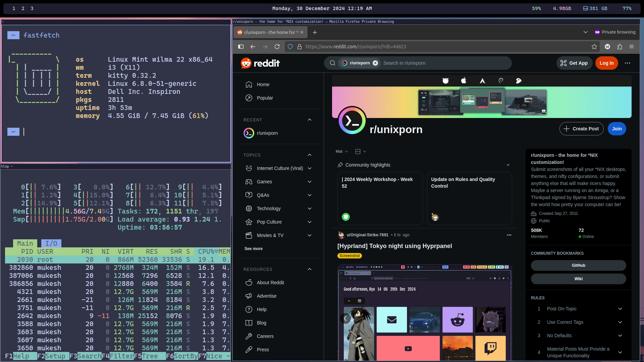This screenshot has width=644, height=362.
Task: Expand rule 2 Use Correct Tags
Action: point(620,322)
